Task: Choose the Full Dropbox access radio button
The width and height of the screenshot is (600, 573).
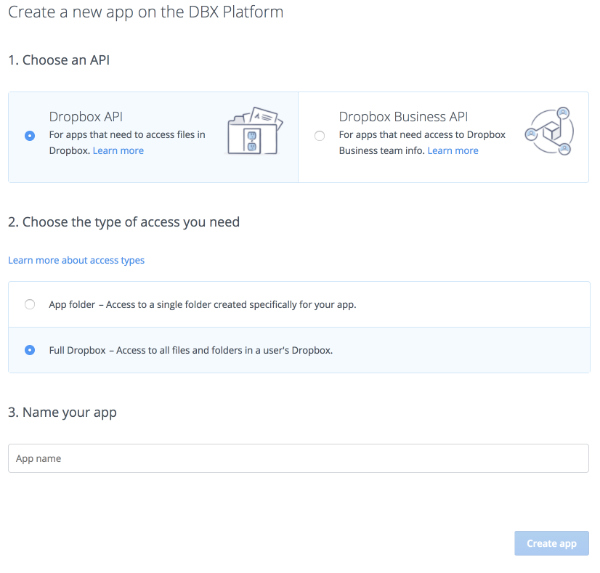Action: point(30,350)
